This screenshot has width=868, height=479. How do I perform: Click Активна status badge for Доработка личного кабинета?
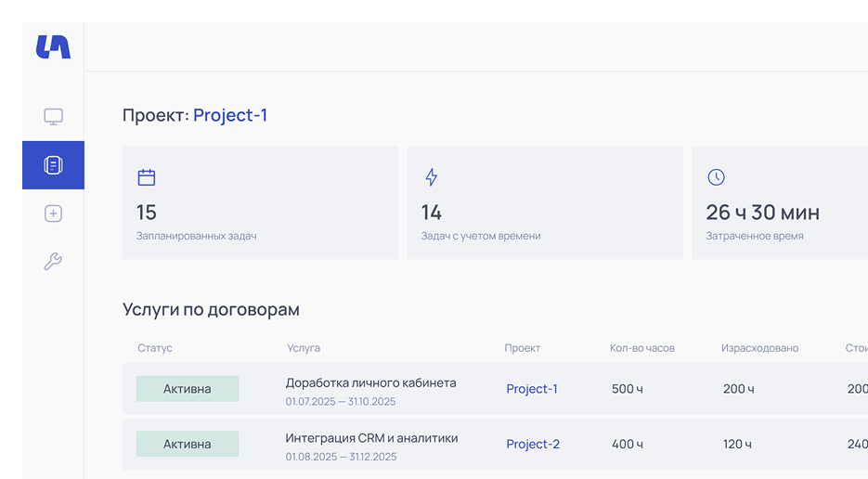tap(188, 389)
